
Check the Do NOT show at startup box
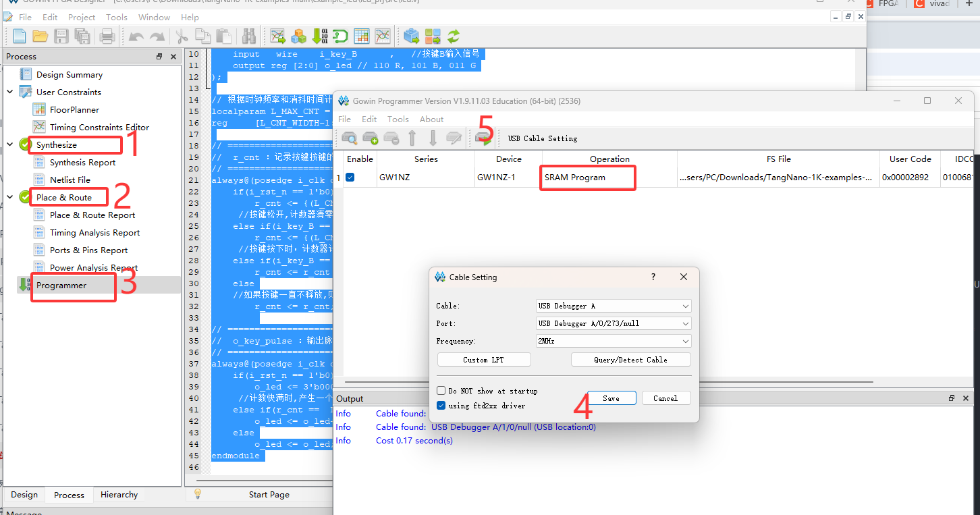(x=441, y=391)
